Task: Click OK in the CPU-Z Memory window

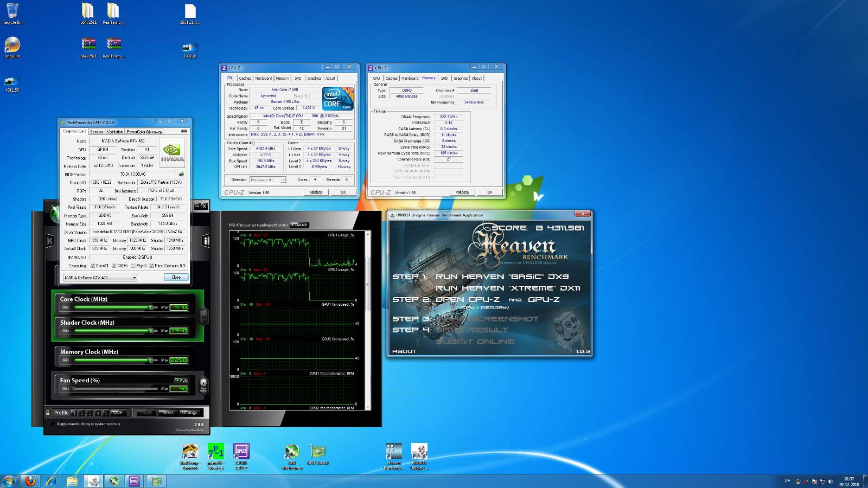Action: 489,192
